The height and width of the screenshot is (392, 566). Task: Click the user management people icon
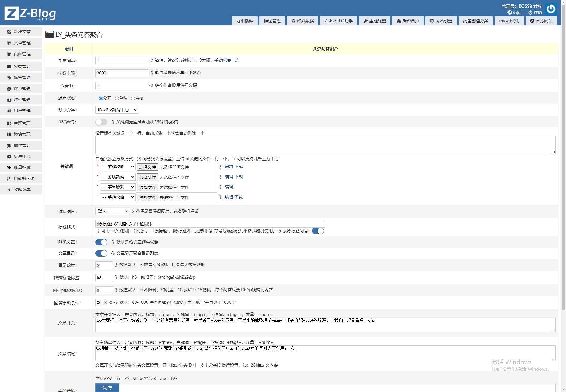(9, 111)
